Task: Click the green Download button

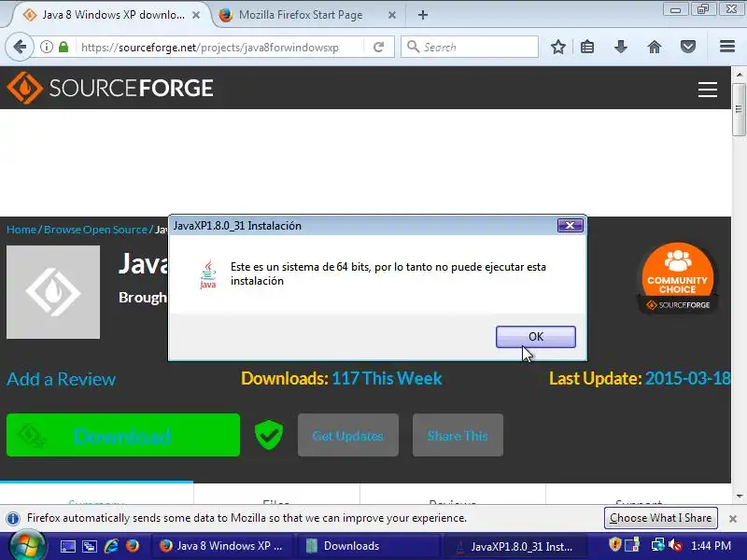Action: 123,435
